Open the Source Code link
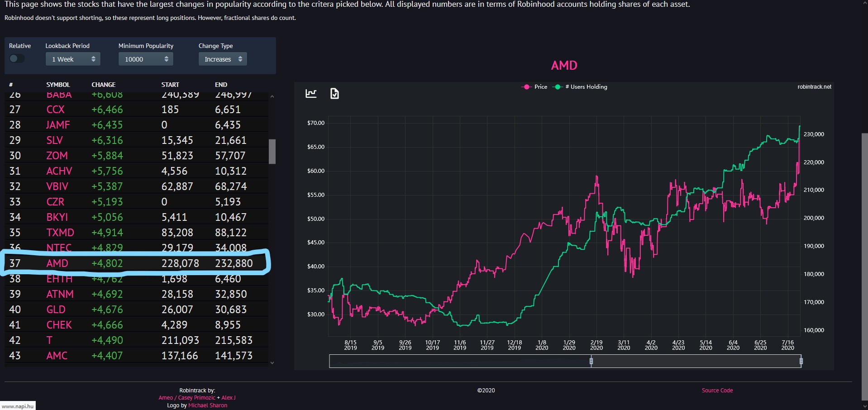 click(x=717, y=390)
